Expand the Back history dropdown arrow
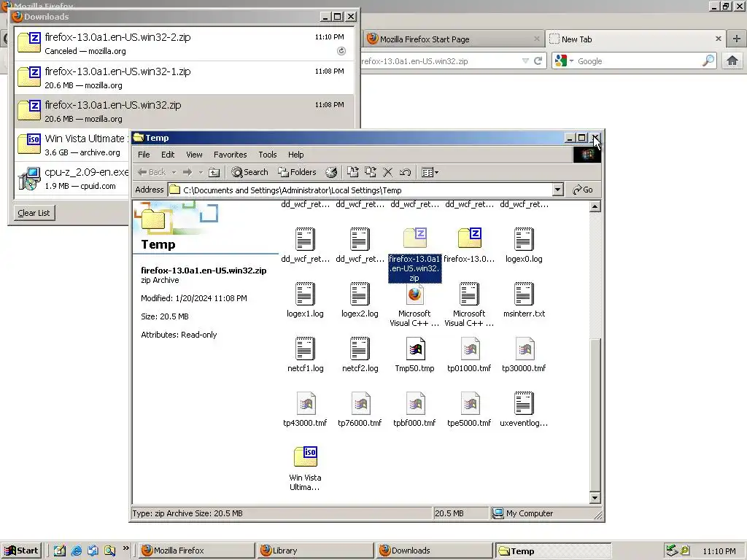This screenshot has height=560, width=747. (x=174, y=172)
